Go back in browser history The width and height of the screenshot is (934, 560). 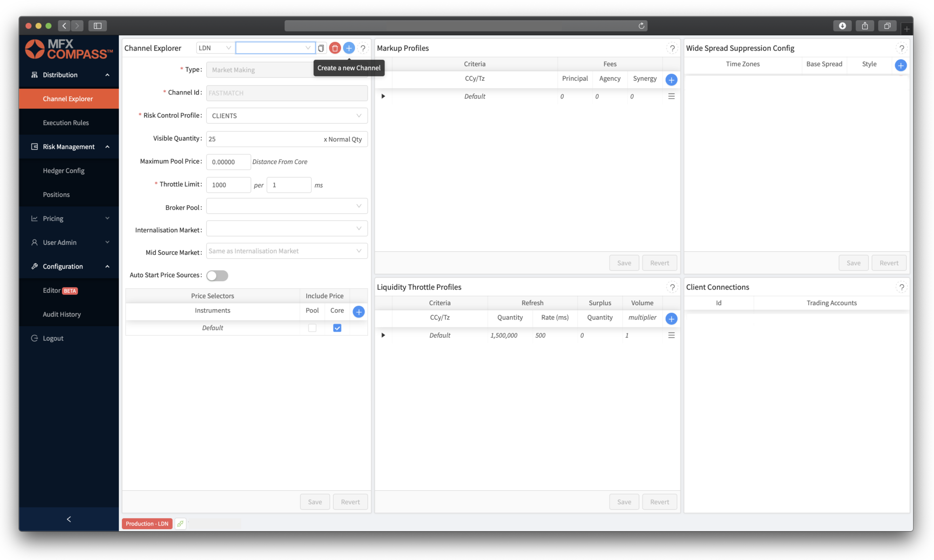(x=64, y=26)
